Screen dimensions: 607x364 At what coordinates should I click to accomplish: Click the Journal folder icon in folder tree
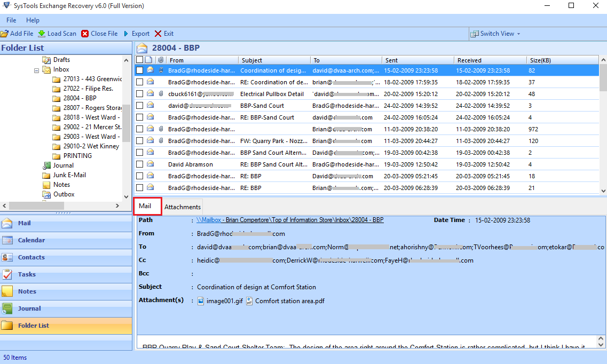click(46, 165)
